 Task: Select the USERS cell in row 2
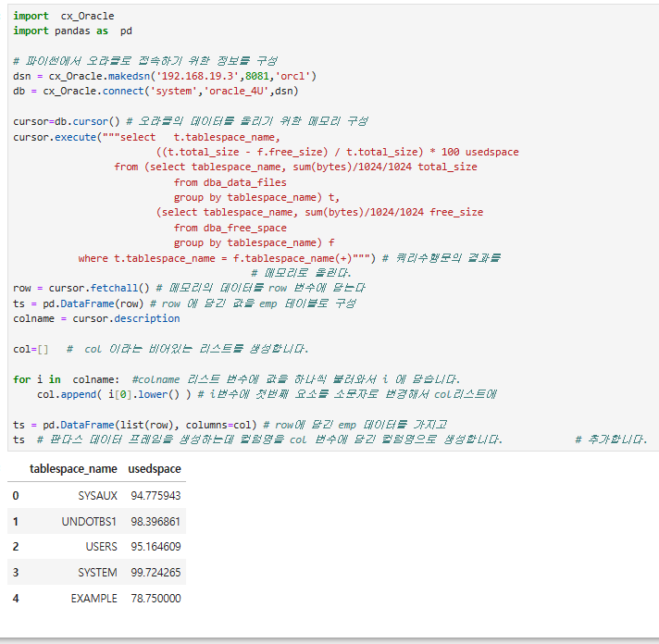pyautogui.click(x=101, y=547)
